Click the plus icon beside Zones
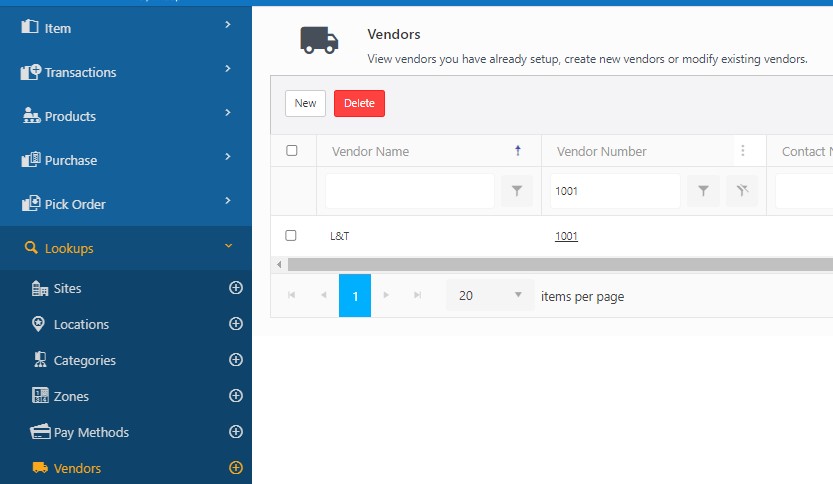The image size is (833, 484). coord(236,396)
